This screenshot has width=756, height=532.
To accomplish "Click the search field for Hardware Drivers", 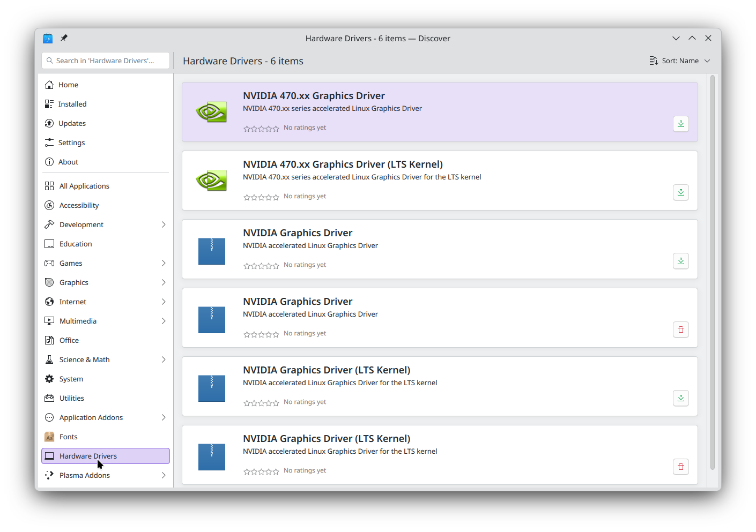I will pyautogui.click(x=106, y=61).
